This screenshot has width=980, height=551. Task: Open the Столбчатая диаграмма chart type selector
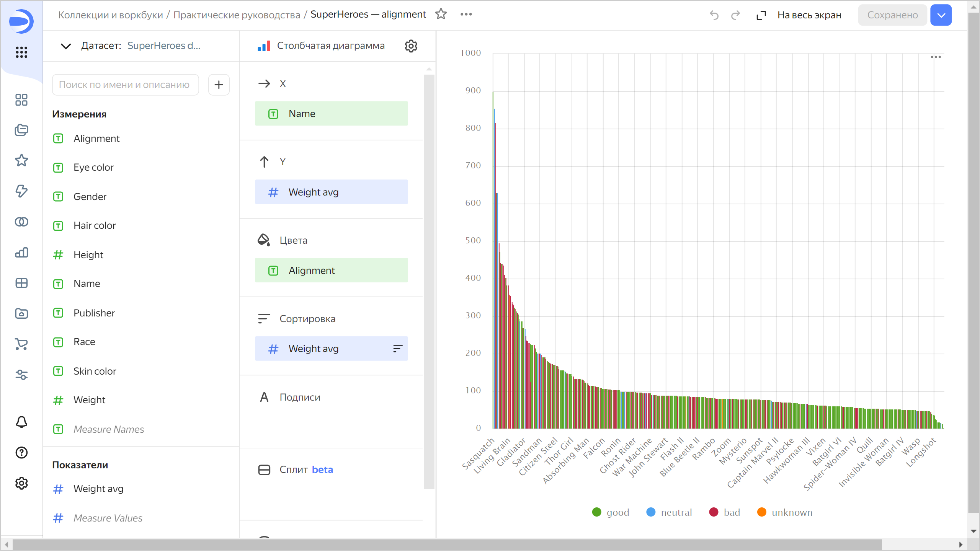click(x=322, y=46)
